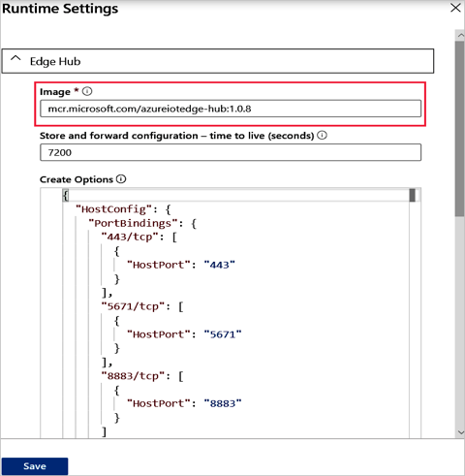Show info for Store and forward time to live

322,135
